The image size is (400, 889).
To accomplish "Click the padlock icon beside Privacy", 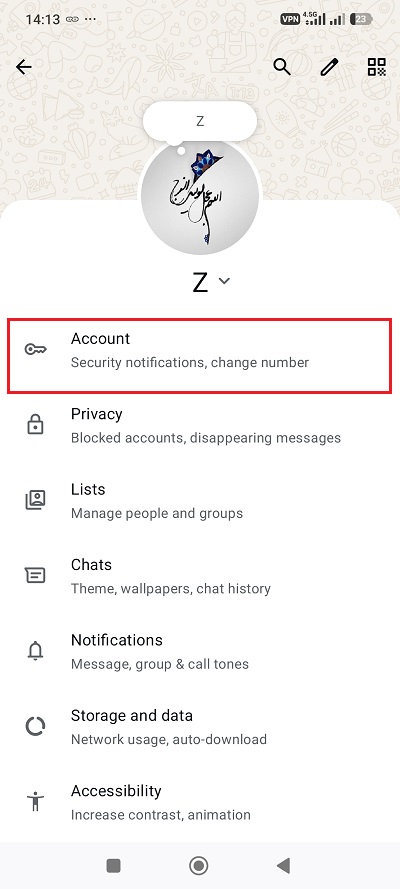I will click(36, 425).
